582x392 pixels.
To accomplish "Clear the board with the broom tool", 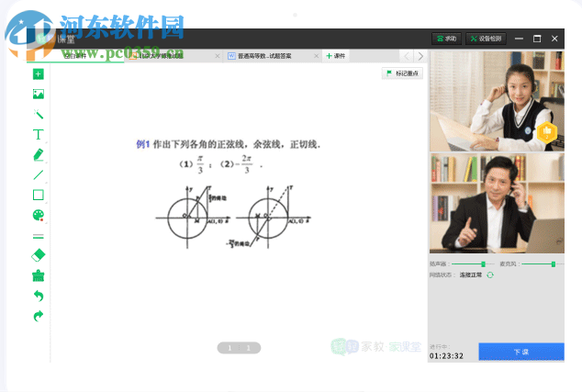I will pyautogui.click(x=39, y=275).
